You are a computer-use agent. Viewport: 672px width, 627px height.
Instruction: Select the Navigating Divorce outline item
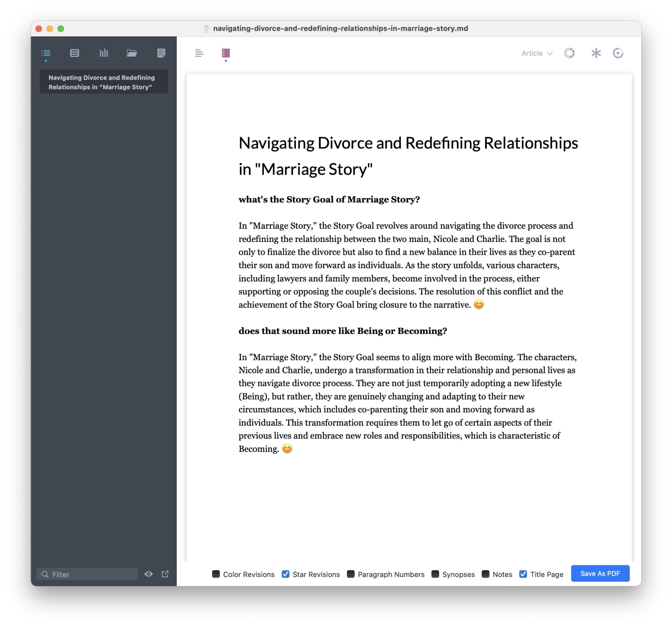[104, 82]
